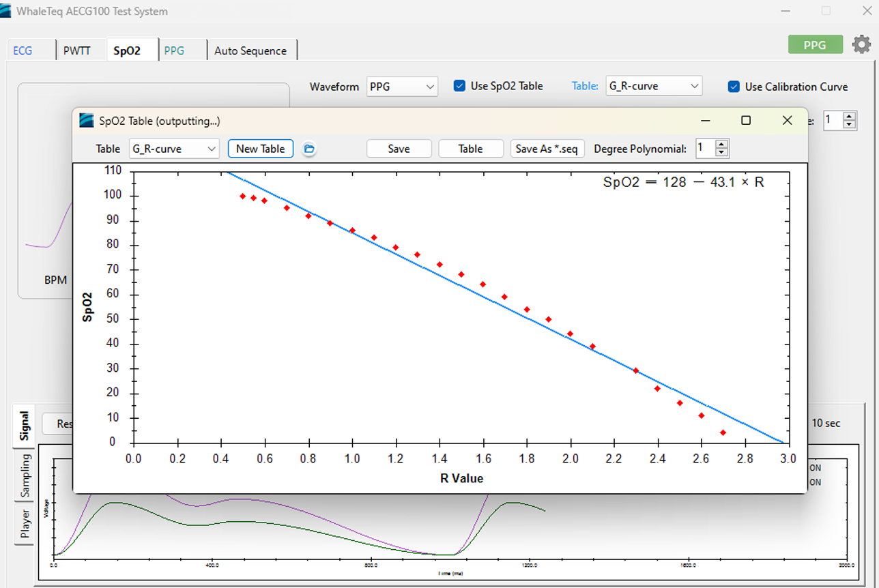Screen dimensions: 879x588
Task: Select the SpO2 tab
Action: (127, 50)
